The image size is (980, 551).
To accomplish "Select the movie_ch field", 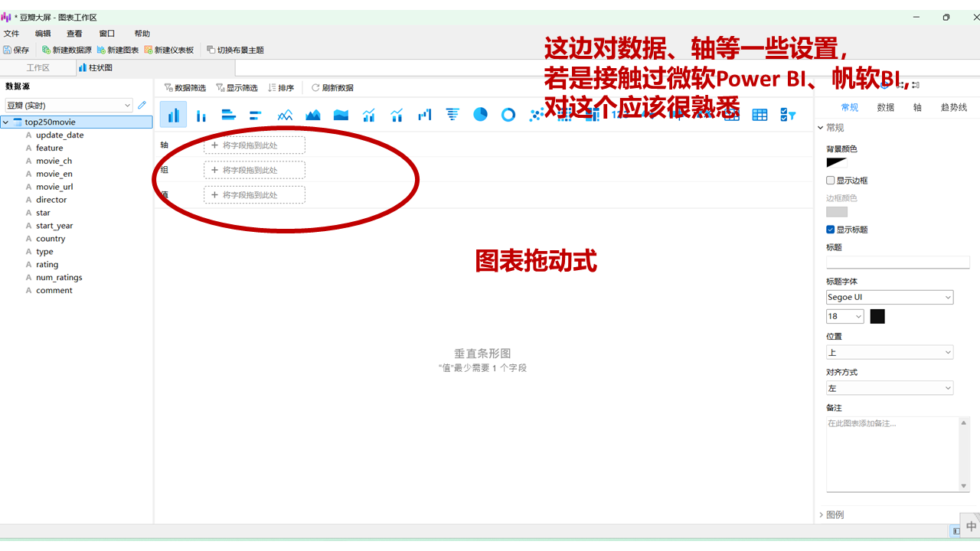I will point(54,161).
